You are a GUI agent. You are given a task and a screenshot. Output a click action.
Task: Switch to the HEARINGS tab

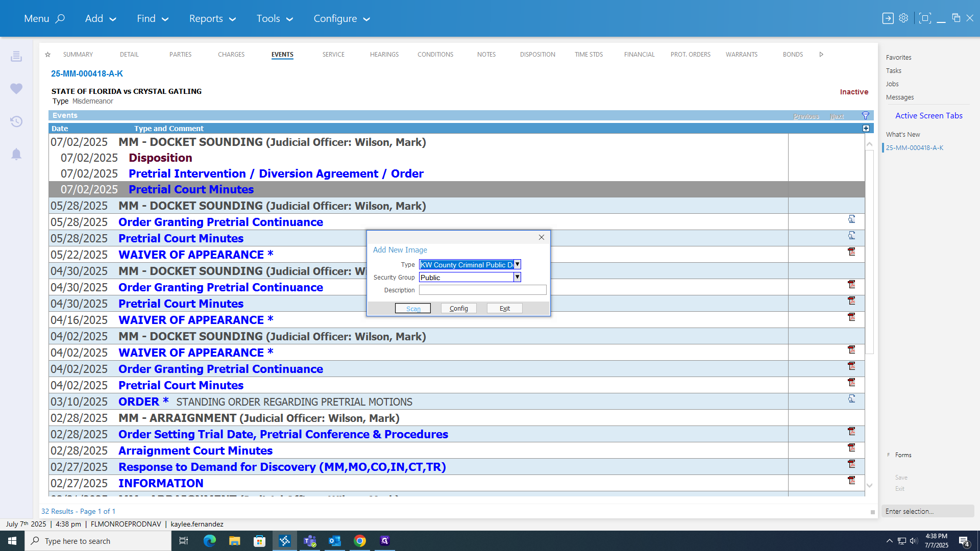(x=384, y=55)
